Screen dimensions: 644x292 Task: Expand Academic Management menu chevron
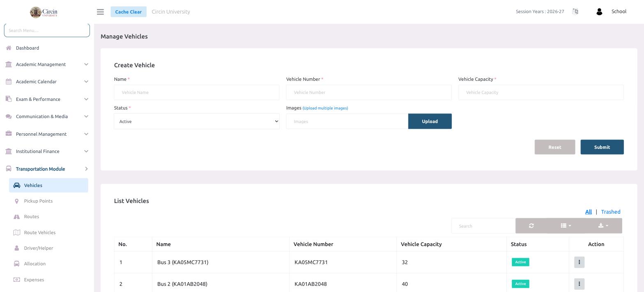(x=86, y=64)
